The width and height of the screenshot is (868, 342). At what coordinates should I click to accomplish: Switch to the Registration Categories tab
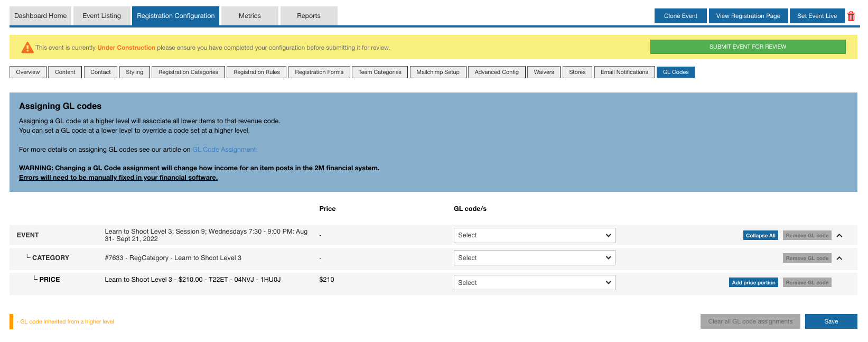coord(188,72)
